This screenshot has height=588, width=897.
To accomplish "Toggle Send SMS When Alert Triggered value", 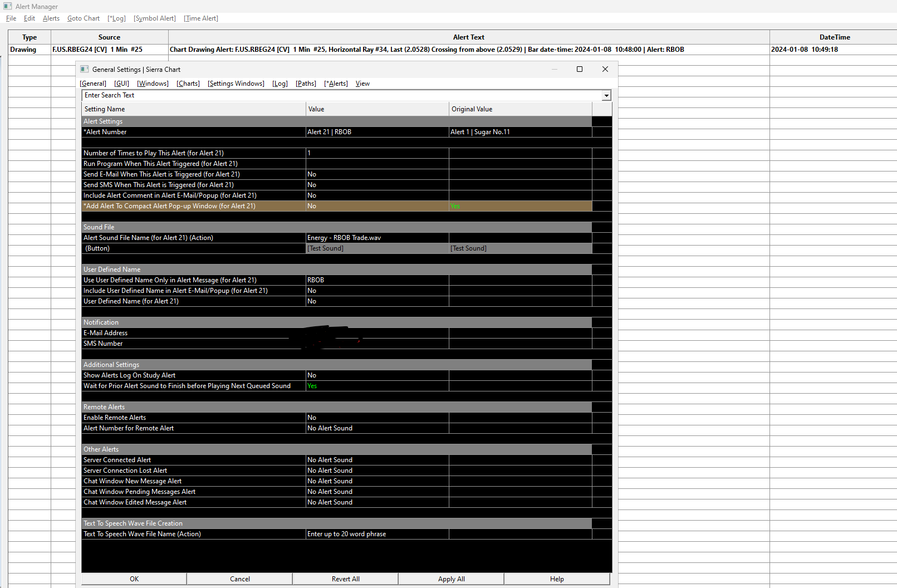I will [x=377, y=185].
